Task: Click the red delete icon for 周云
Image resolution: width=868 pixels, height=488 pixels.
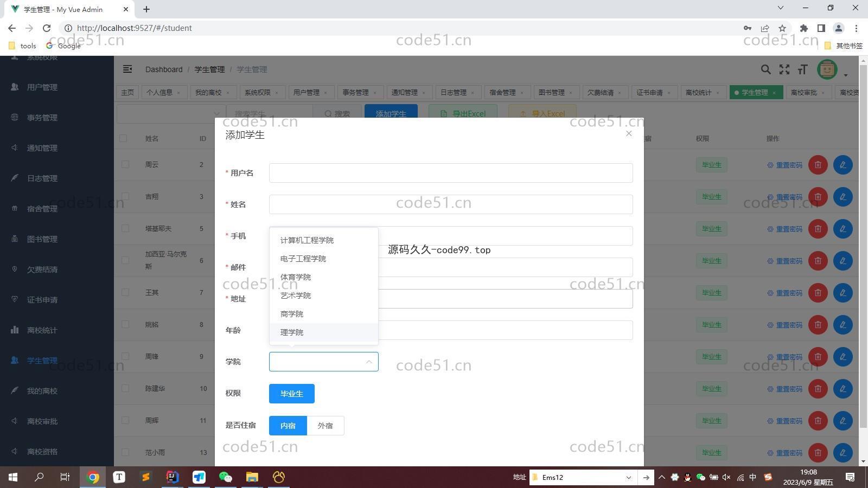Action: point(818,165)
